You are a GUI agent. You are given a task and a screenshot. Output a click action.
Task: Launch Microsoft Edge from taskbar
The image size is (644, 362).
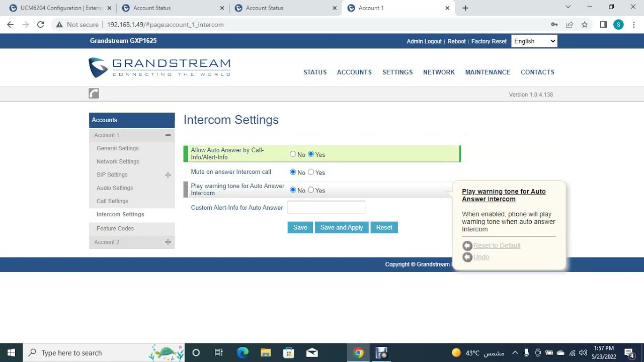coord(243,352)
